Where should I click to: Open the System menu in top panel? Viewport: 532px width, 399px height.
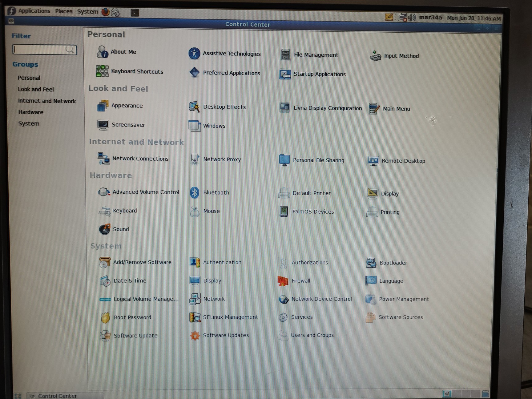87,12
